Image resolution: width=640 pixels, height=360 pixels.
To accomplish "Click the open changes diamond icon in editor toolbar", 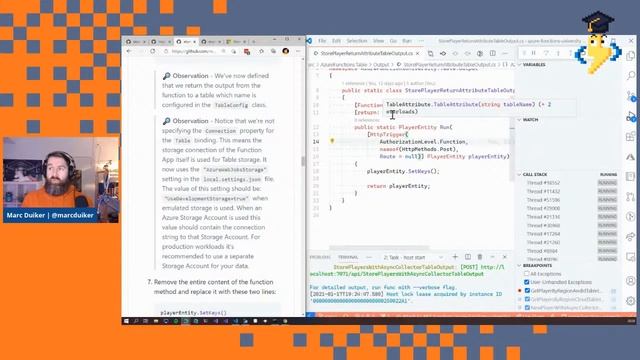I will [443, 53].
